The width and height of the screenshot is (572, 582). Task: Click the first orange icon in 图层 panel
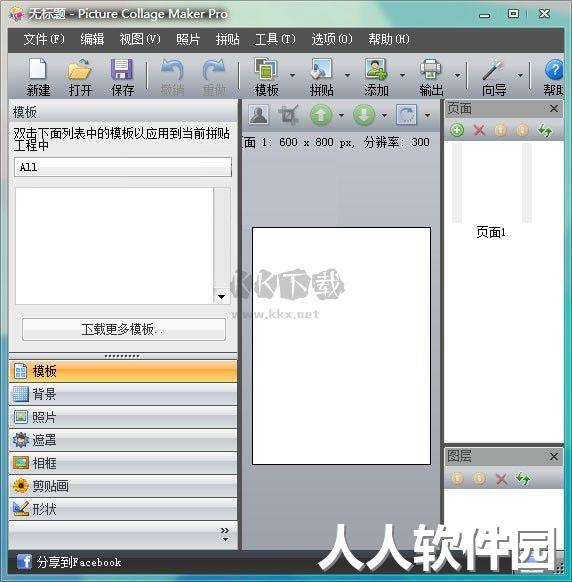pos(457,479)
